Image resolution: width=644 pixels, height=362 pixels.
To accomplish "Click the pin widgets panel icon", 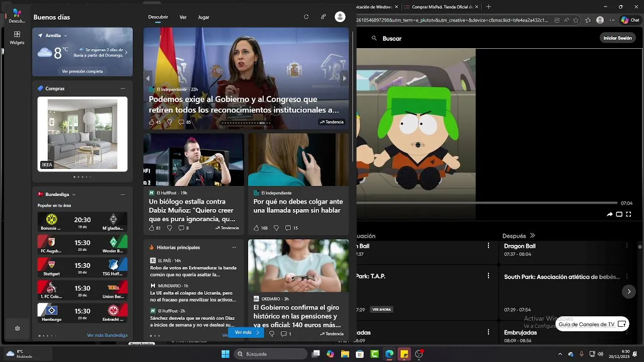I will click(x=323, y=17).
